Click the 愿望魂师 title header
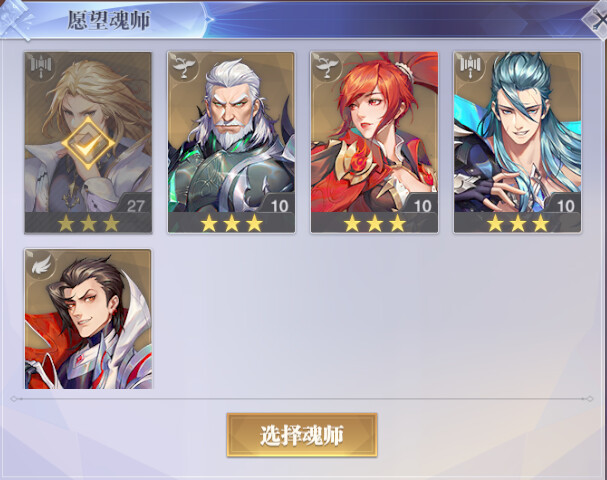 coord(109,20)
